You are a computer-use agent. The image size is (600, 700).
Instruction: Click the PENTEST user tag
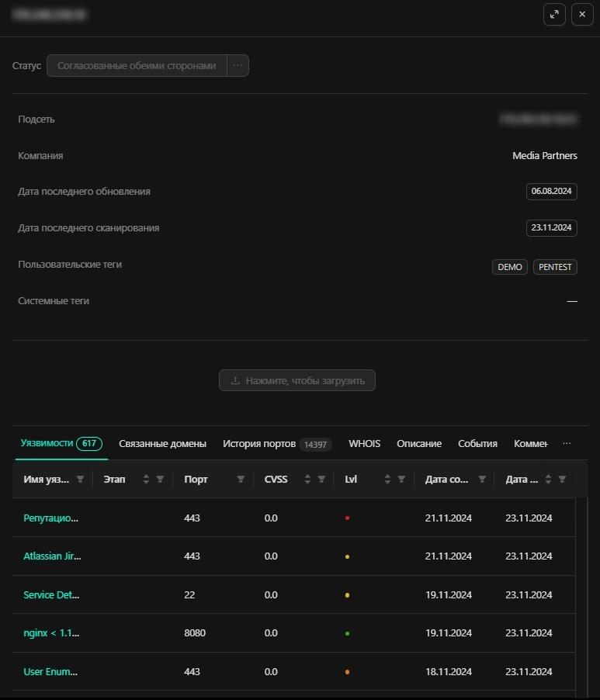point(555,267)
